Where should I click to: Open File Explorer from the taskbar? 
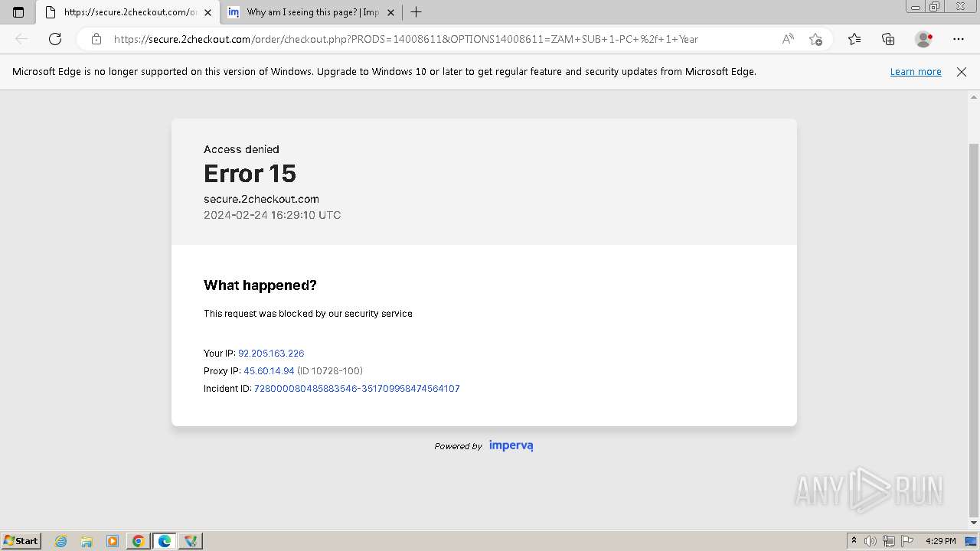87,541
